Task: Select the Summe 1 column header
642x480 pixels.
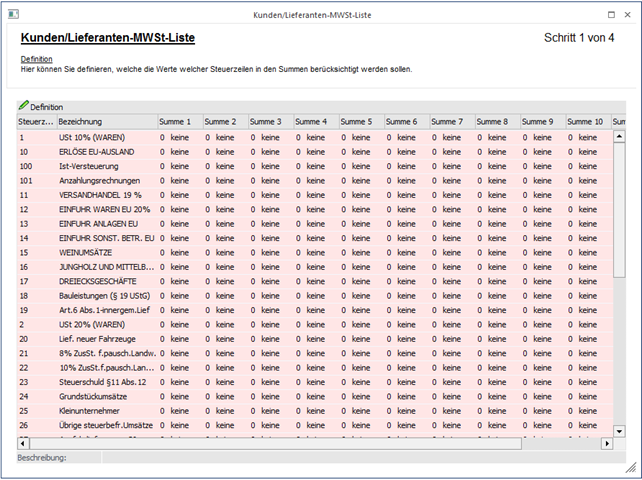Action: coord(179,121)
